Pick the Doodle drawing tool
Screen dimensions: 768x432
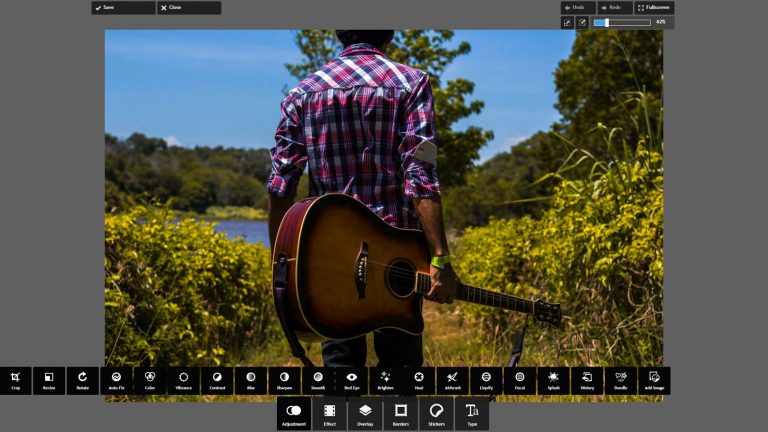(x=620, y=380)
